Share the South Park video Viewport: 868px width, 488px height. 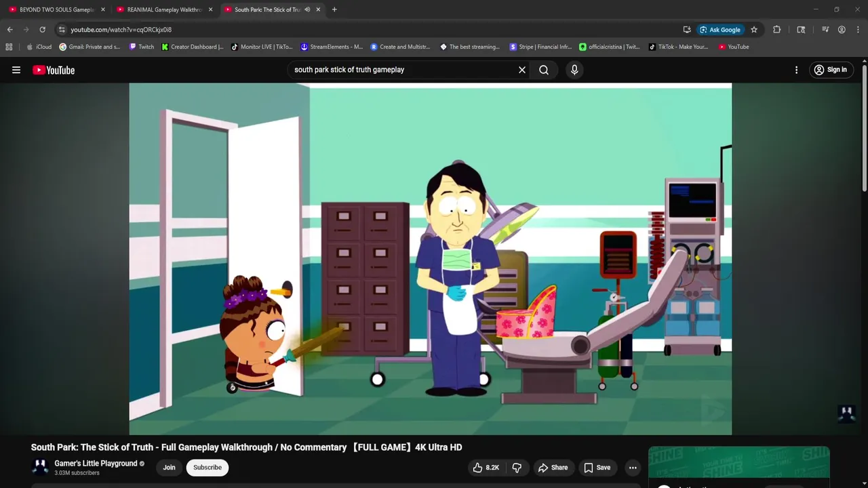[x=553, y=468]
